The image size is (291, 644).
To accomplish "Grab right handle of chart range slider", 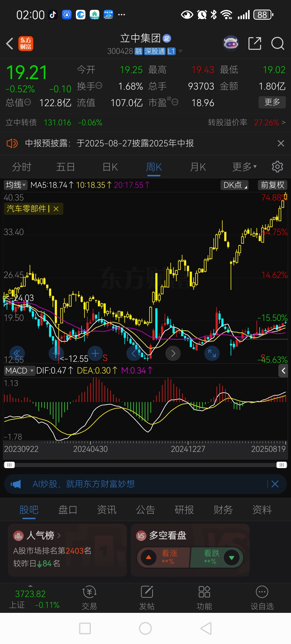I will pyautogui.click(x=281, y=465).
